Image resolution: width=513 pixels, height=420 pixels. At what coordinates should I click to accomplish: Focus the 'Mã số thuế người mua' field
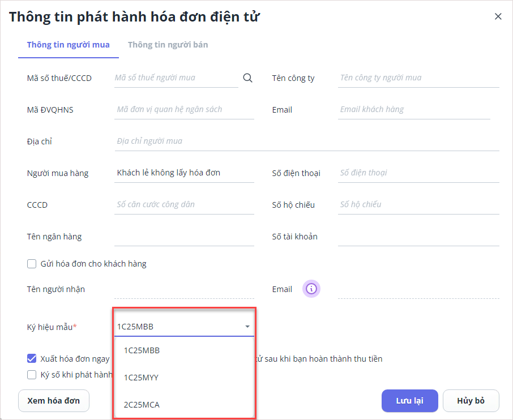pos(176,78)
